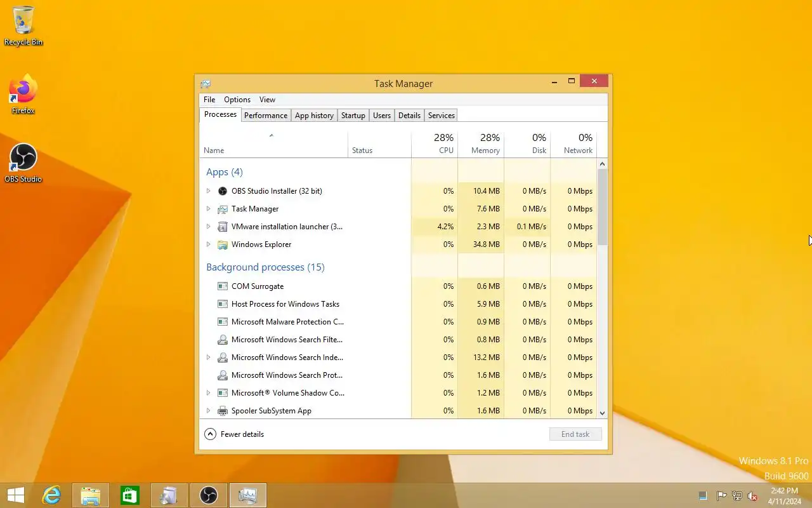Click the OBS Studio Installer process icon
Viewport: 812px width, 508px height.
[x=222, y=191]
